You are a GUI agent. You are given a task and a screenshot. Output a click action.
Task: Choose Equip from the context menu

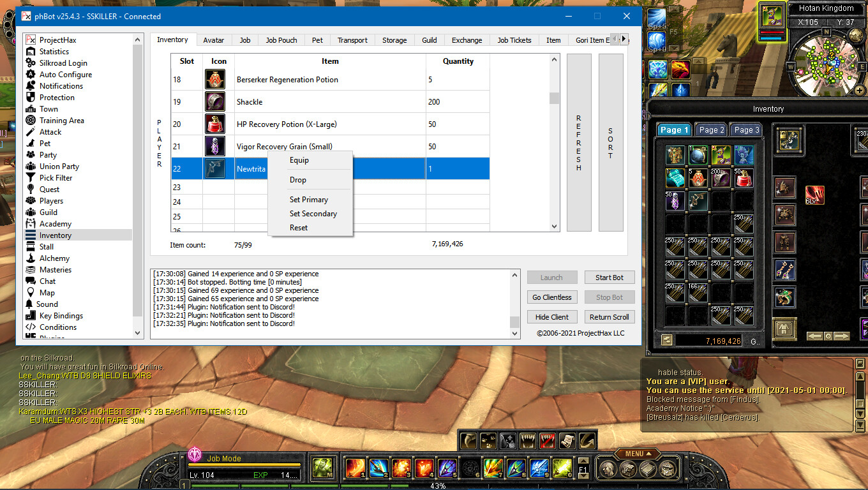(x=299, y=160)
